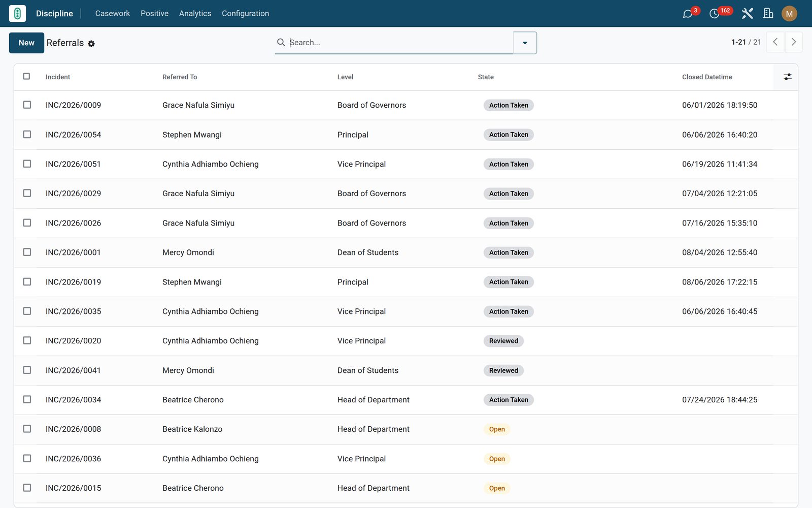Image resolution: width=812 pixels, height=508 pixels.
Task: Click the Referrals gear settings icon
Action: (91, 44)
